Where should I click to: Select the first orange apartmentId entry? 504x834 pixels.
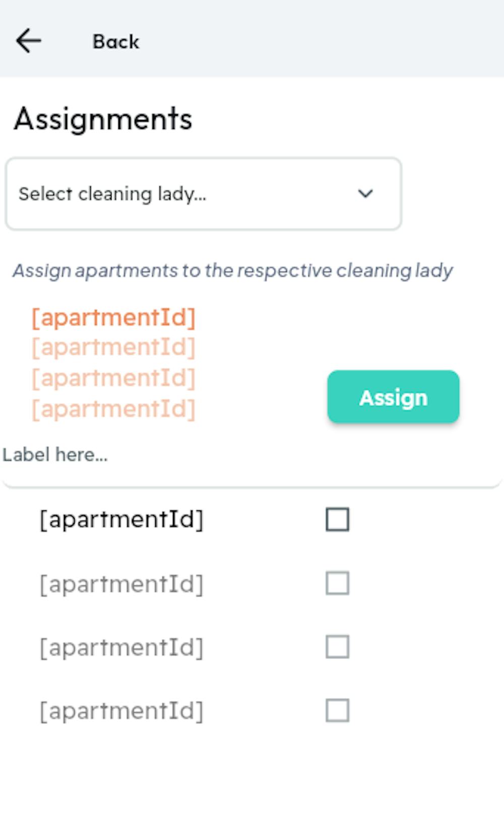click(x=113, y=317)
